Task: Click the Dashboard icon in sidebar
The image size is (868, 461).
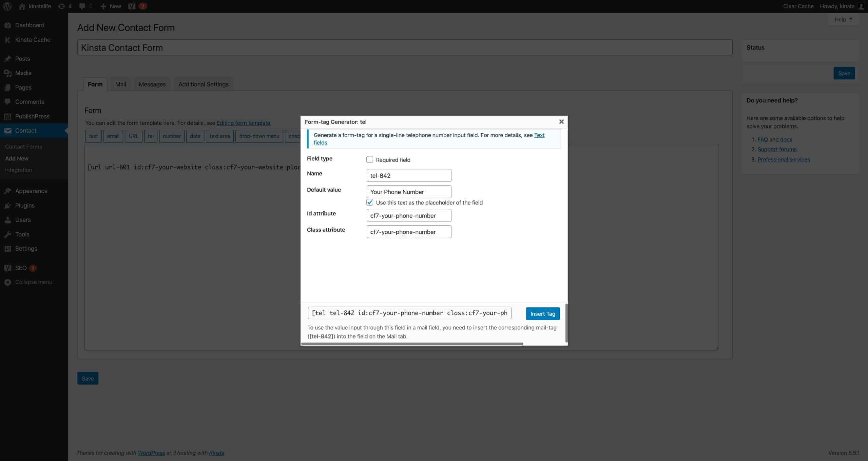Action: coord(8,25)
